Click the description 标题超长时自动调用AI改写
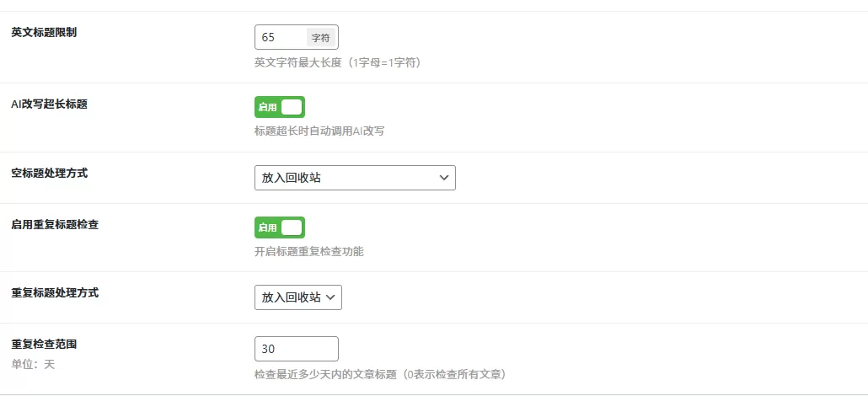 pos(319,131)
